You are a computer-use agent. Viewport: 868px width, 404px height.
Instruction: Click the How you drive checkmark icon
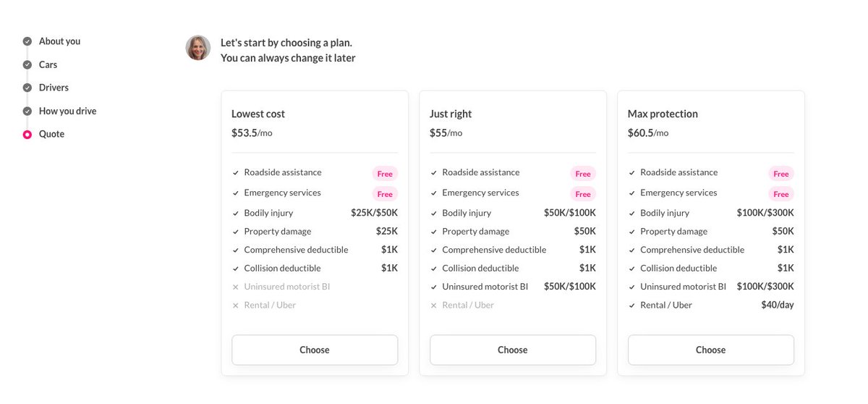click(27, 111)
